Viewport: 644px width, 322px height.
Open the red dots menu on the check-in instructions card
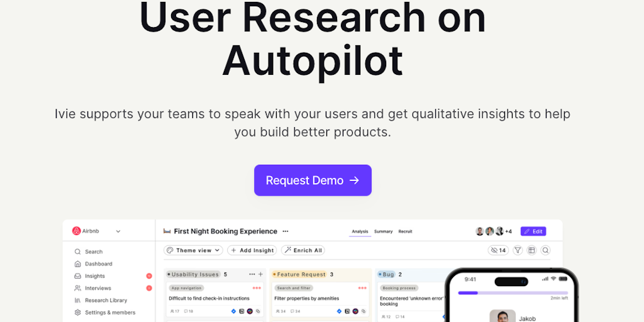pos(257,288)
